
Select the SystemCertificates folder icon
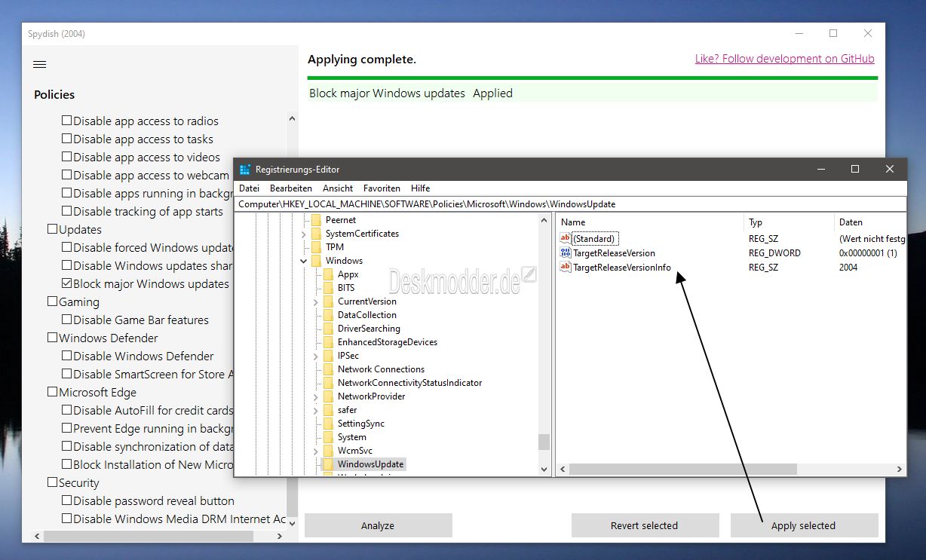[x=316, y=234]
